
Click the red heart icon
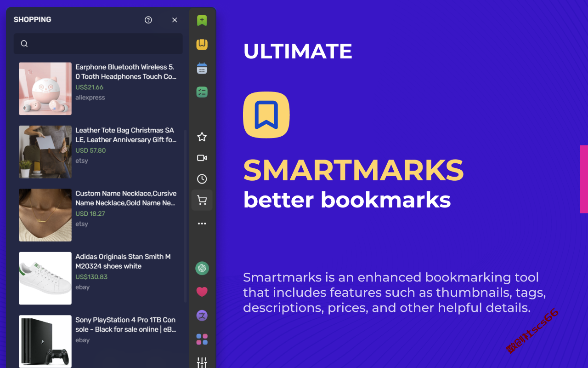(202, 292)
